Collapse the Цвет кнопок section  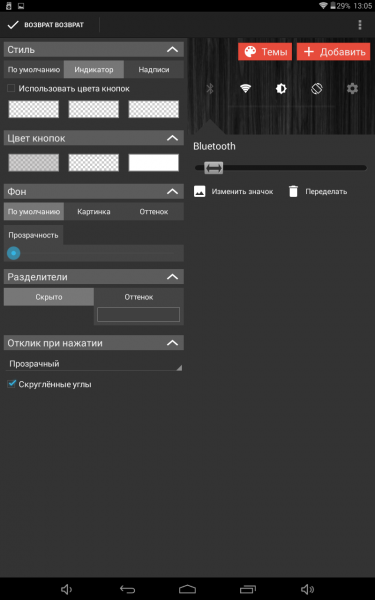[x=173, y=138]
